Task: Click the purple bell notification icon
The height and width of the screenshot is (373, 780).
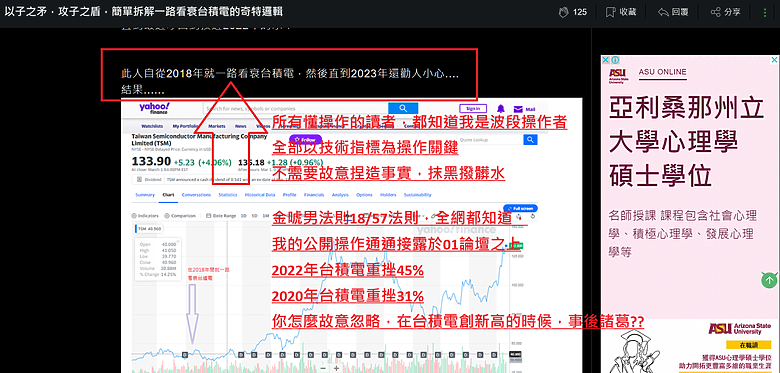Action: (x=501, y=109)
